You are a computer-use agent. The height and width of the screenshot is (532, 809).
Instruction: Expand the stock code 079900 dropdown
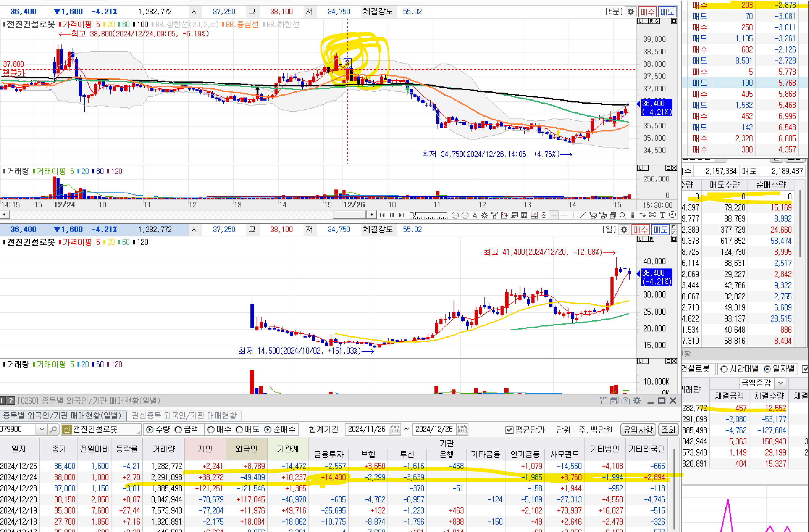tap(42, 430)
